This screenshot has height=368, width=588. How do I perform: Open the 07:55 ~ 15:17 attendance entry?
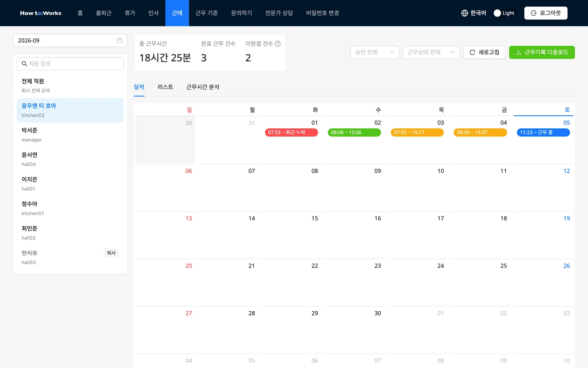point(417,132)
